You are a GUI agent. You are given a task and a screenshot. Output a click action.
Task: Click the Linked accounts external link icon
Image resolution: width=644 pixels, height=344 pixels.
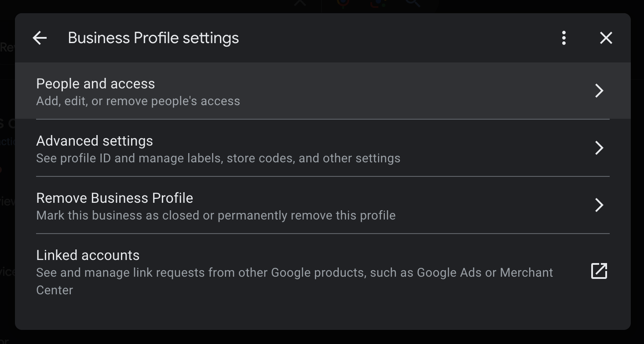tap(599, 271)
